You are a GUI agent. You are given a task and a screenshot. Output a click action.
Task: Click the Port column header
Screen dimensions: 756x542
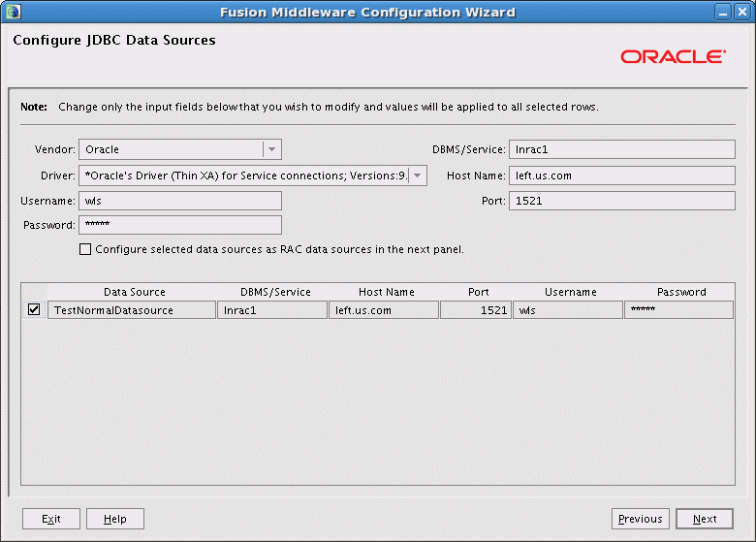coord(478,292)
